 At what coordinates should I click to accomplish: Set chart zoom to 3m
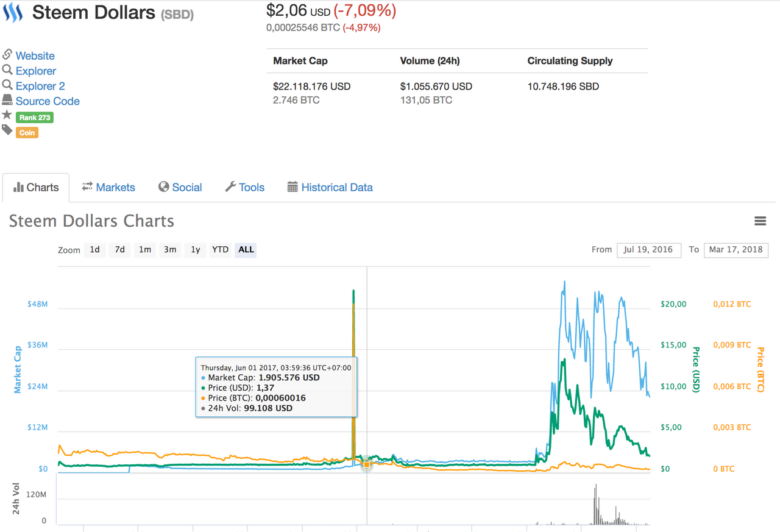(170, 249)
